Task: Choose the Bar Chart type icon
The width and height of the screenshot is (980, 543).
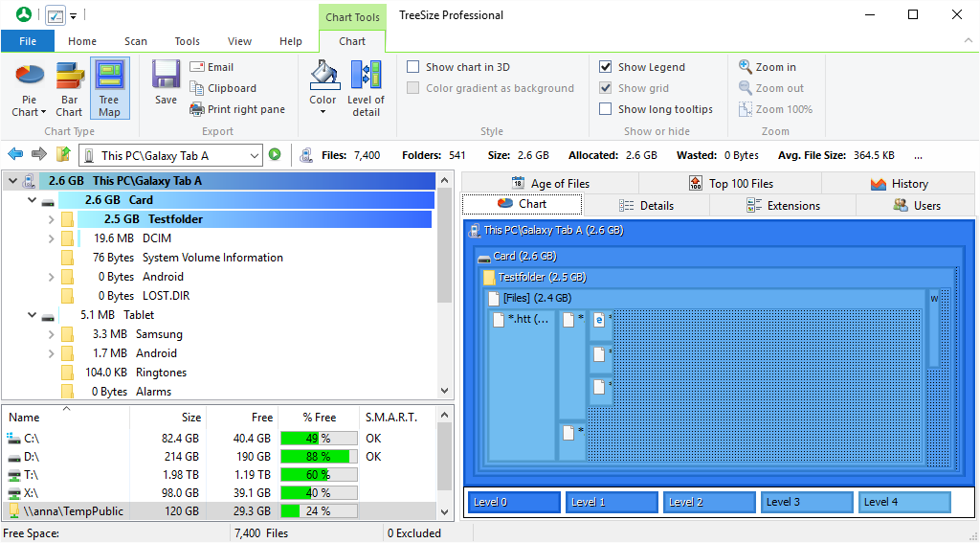Action: (x=69, y=77)
